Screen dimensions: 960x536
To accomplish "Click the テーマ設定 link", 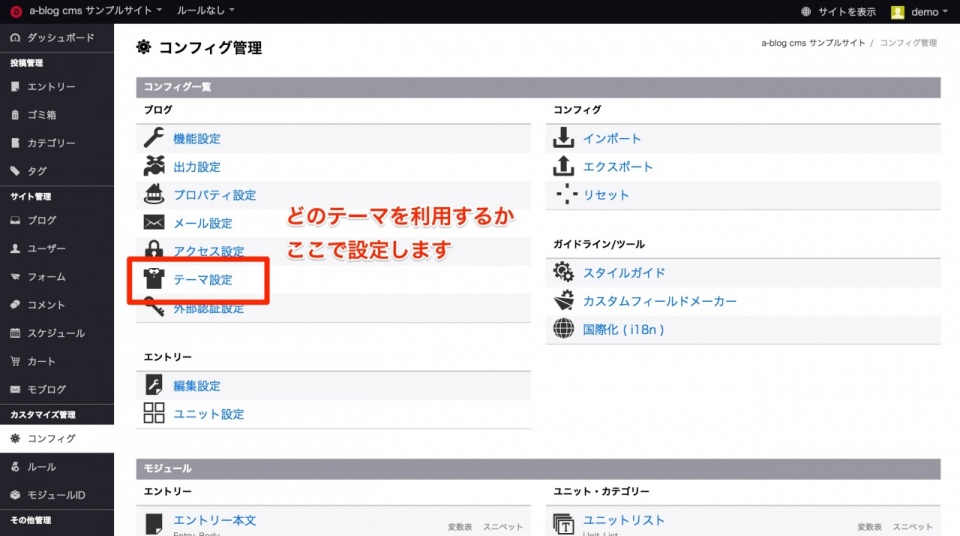I will 203,280.
